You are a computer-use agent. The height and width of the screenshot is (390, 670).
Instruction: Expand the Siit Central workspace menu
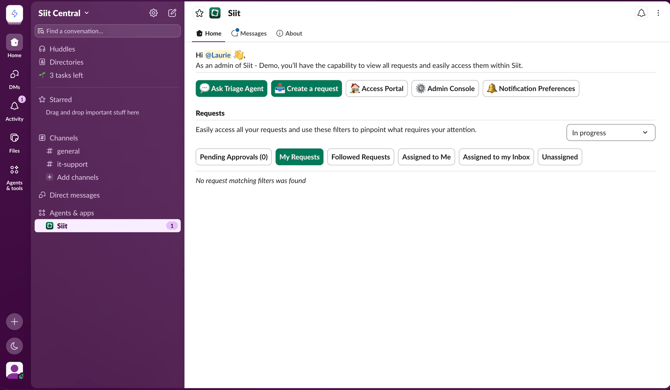pos(64,13)
